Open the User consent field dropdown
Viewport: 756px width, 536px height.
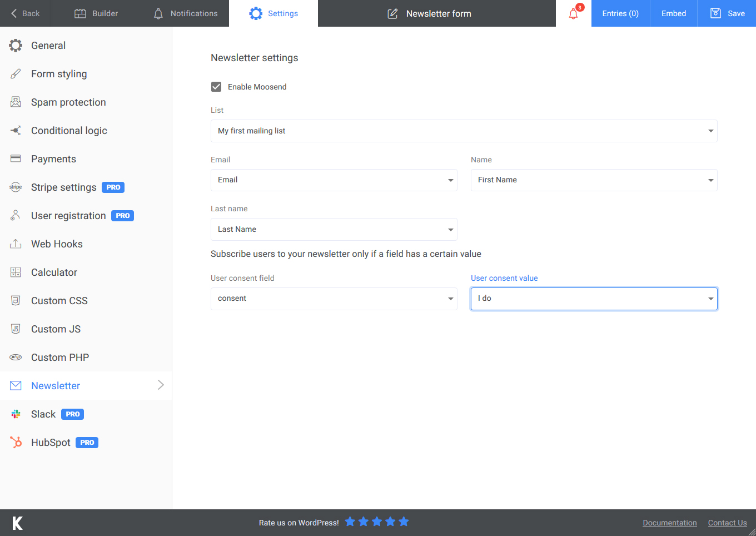coord(334,299)
